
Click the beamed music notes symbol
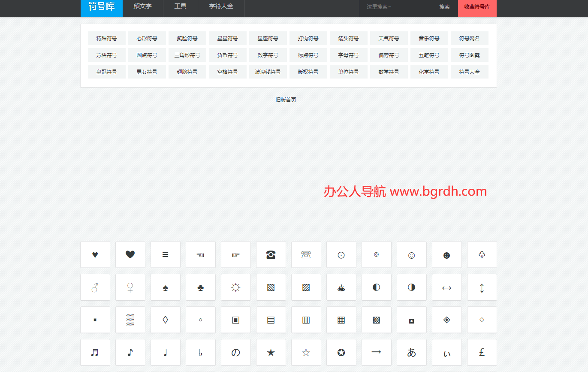coord(95,353)
